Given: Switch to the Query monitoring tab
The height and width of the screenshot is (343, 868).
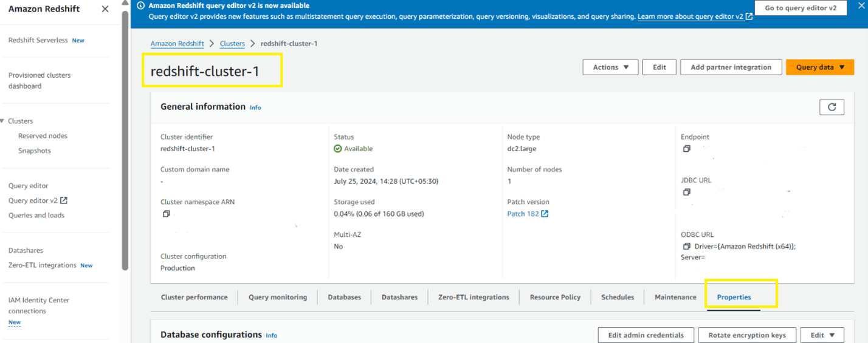Looking at the screenshot, I should pyautogui.click(x=278, y=297).
